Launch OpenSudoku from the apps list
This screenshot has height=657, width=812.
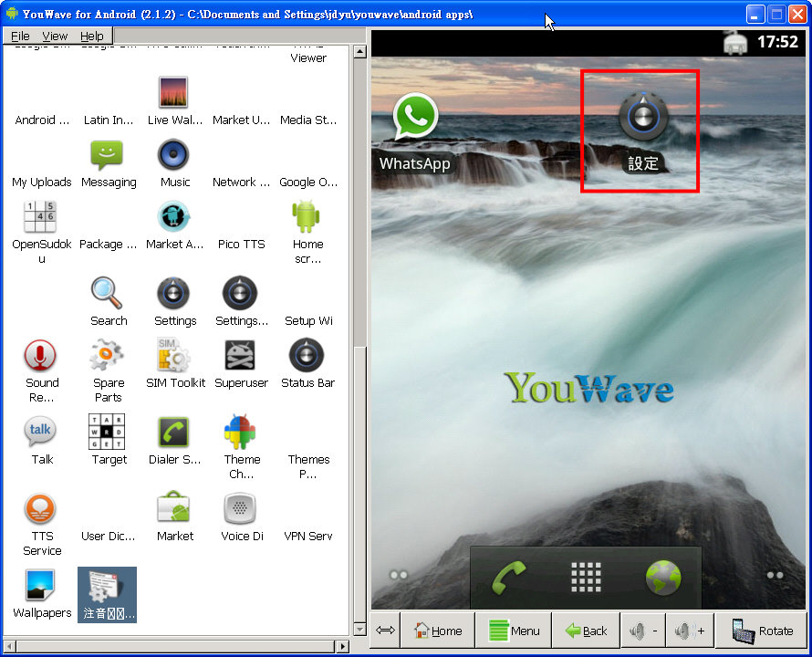coord(40,216)
